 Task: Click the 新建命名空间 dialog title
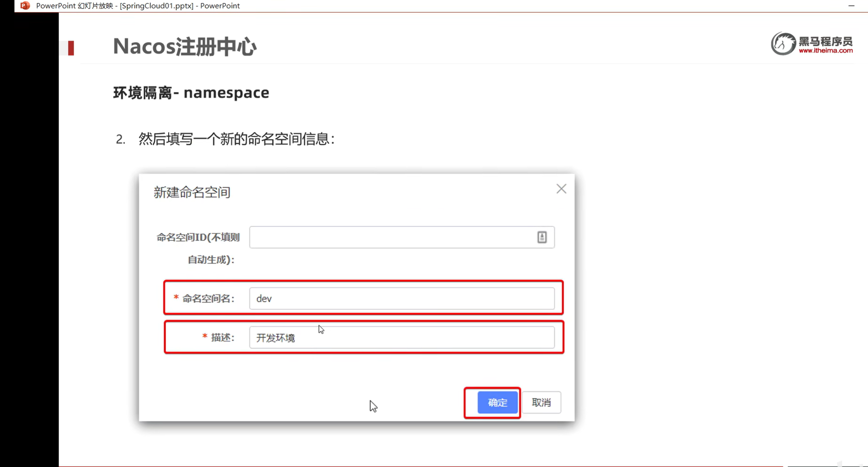tap(192, 192)
